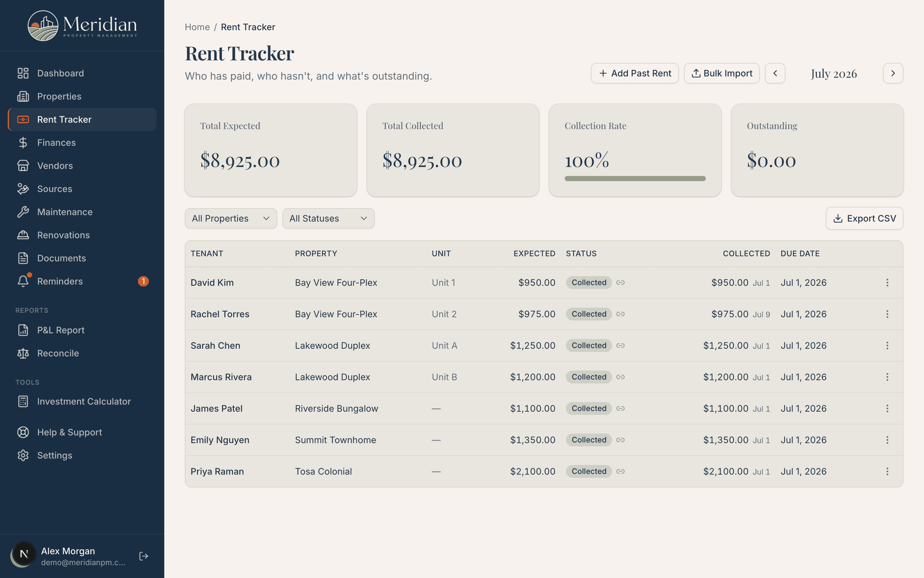
Task: Click link icon in Marcus Rivera row
Action: point(620,377)
